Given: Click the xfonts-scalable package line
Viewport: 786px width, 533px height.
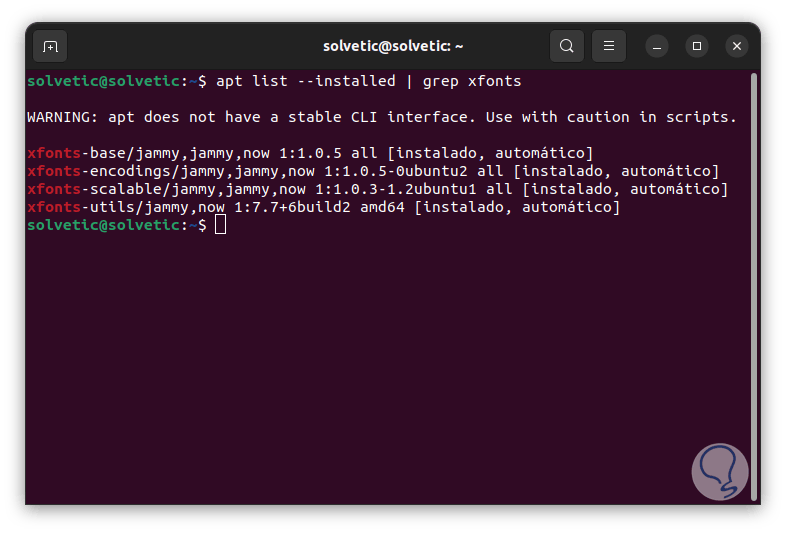Looking at the screenshot, I should coord(377,189).
